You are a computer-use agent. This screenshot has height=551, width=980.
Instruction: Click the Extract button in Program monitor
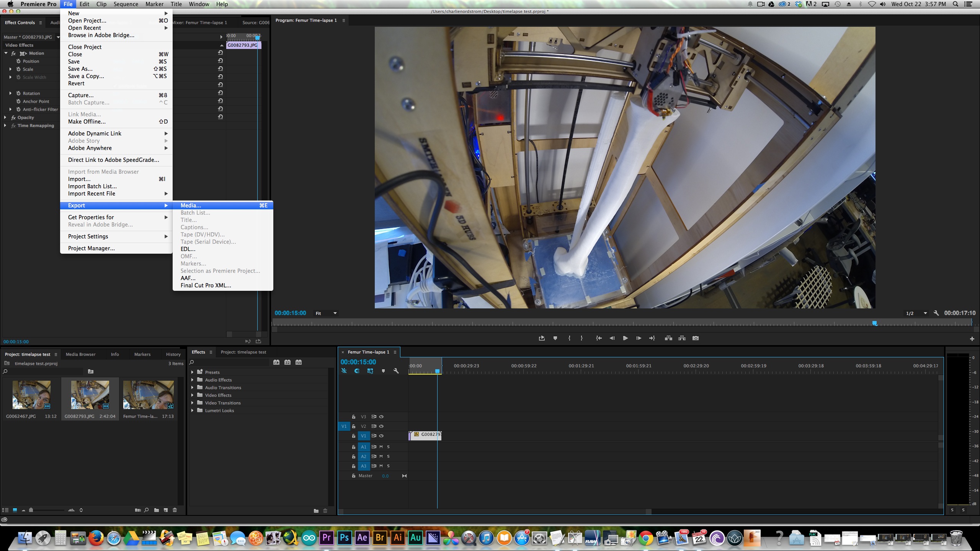pyautogui.click(x=682, y=338)
